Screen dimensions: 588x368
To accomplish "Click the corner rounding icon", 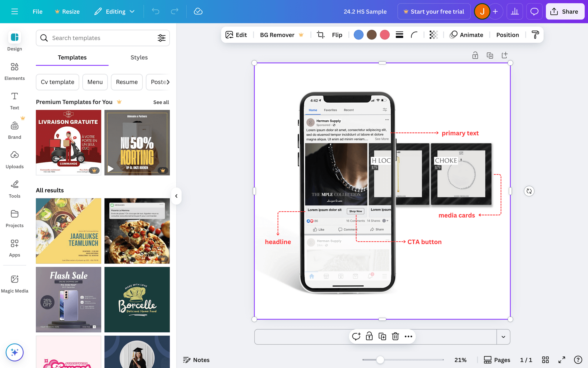I will (x=414, y=35).
